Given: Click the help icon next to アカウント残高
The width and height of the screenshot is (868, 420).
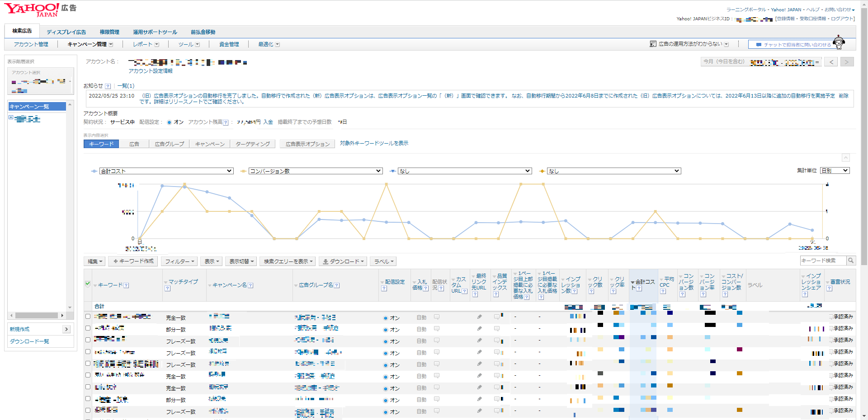Looking at the screenshot, I should click(x=226, y=122).
